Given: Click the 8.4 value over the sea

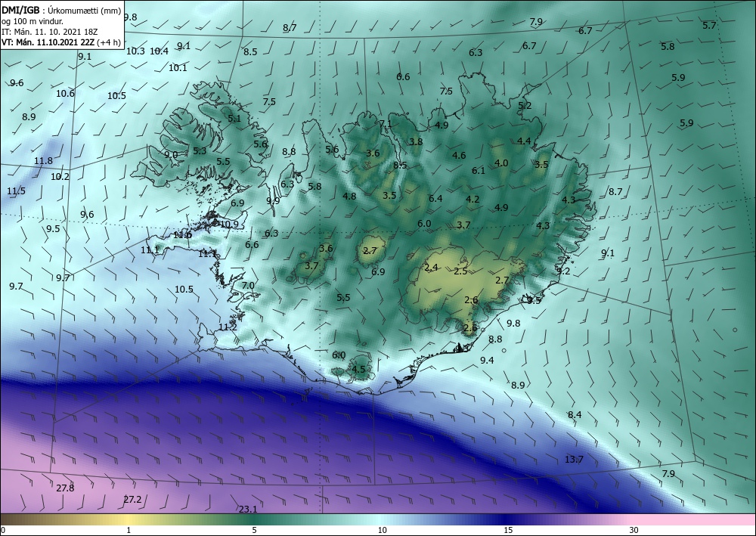Looking at the screenshot, I should tap(575, 414).
